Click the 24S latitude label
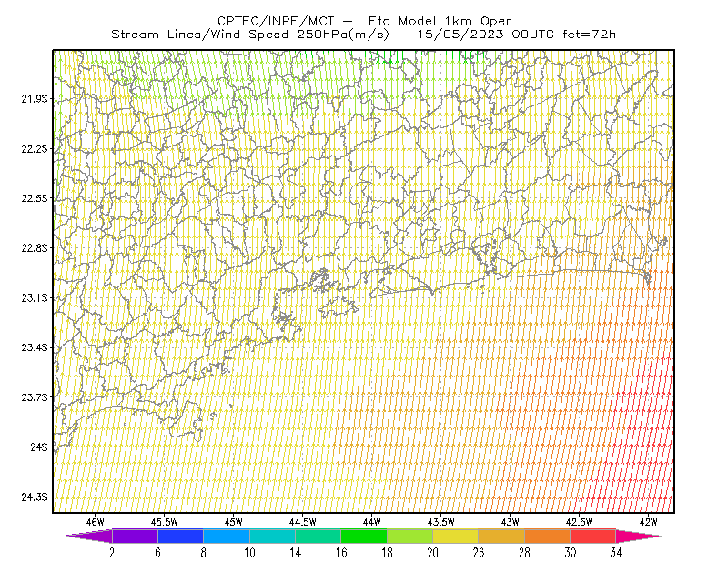This screenshot has width=728, height=562. (x=39, y=447)
